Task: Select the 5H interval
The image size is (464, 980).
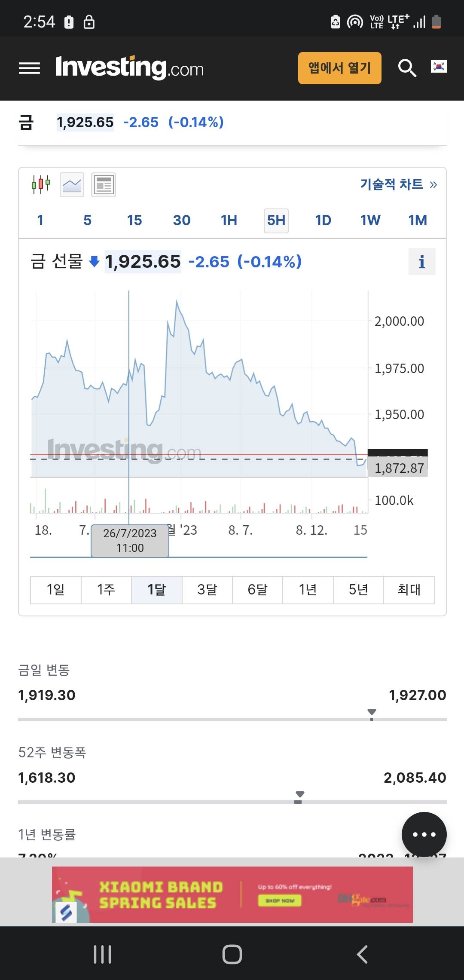Action: (276, 220)
